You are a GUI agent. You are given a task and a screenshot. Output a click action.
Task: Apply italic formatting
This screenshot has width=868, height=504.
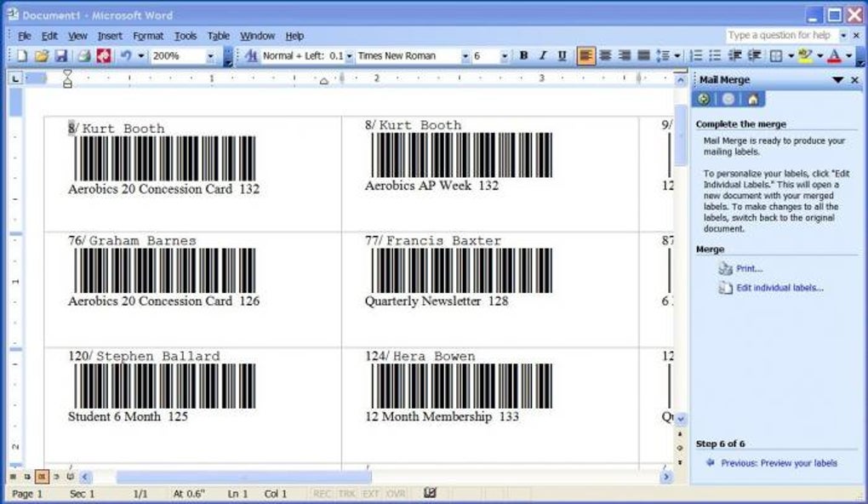point(543,55)
